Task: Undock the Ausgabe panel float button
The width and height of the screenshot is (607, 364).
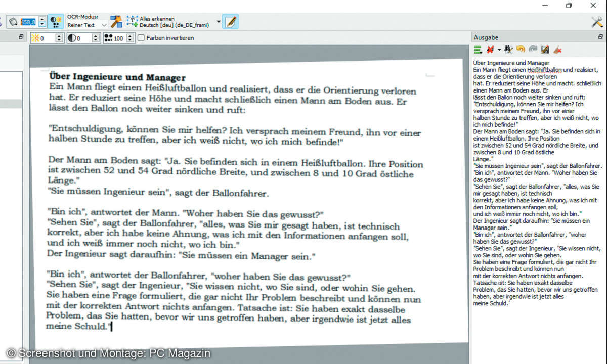Action: coord(600,37)
